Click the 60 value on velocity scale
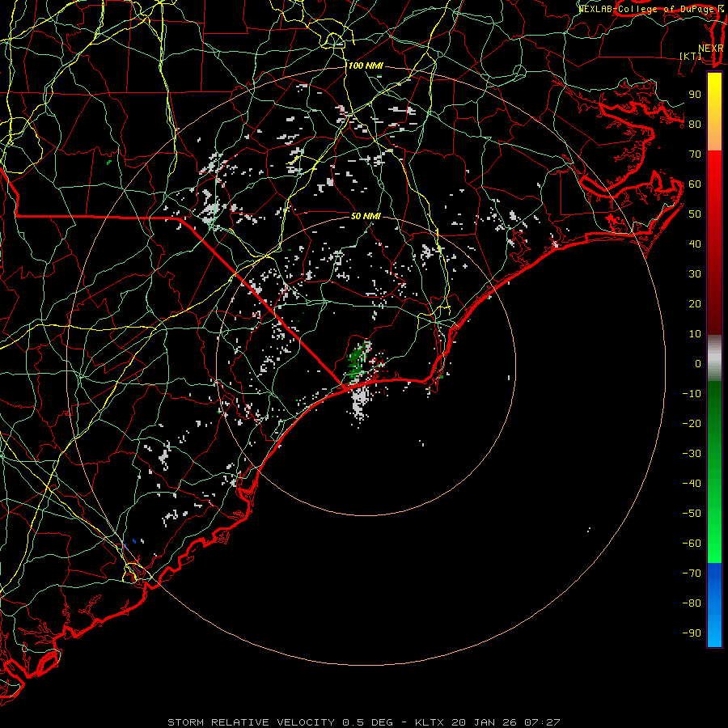Screen dimensions: 728x728 695,184
